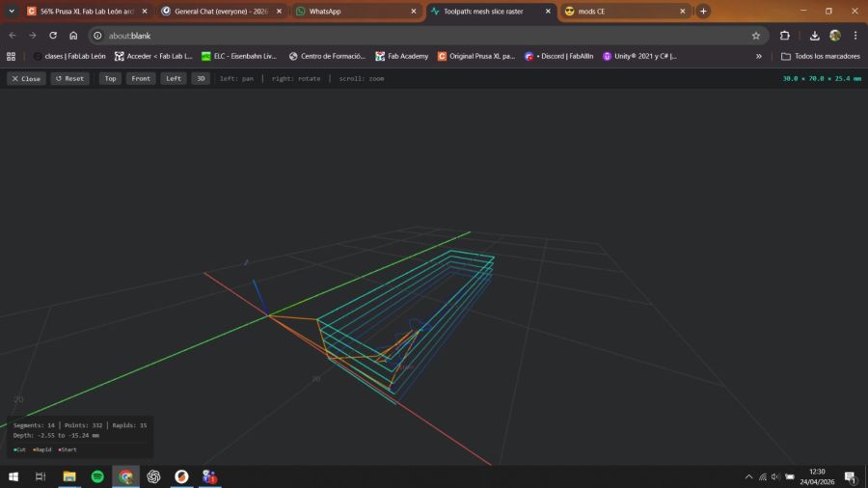This screenshot has height=488, width=868.
Task: Switch to Top view
Action: [110, 78]
